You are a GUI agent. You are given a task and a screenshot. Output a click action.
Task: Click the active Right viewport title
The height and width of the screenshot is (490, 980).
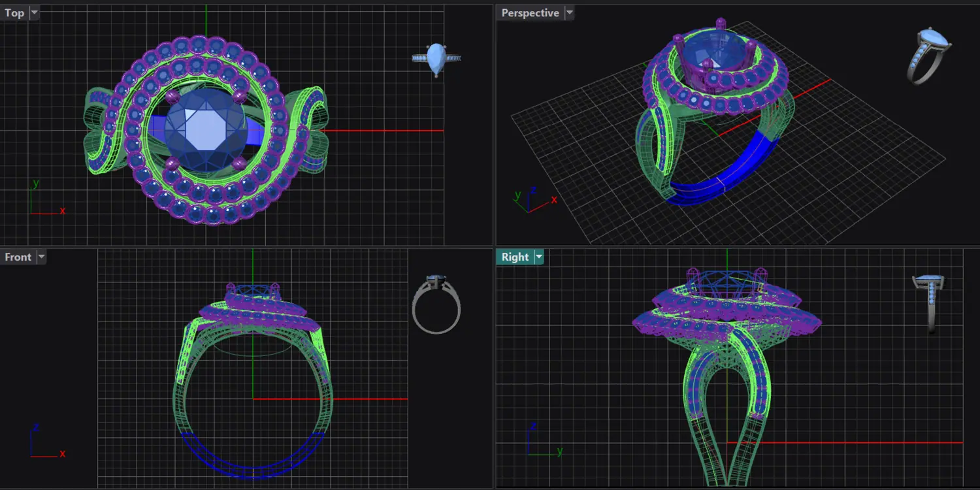[515, 257]
